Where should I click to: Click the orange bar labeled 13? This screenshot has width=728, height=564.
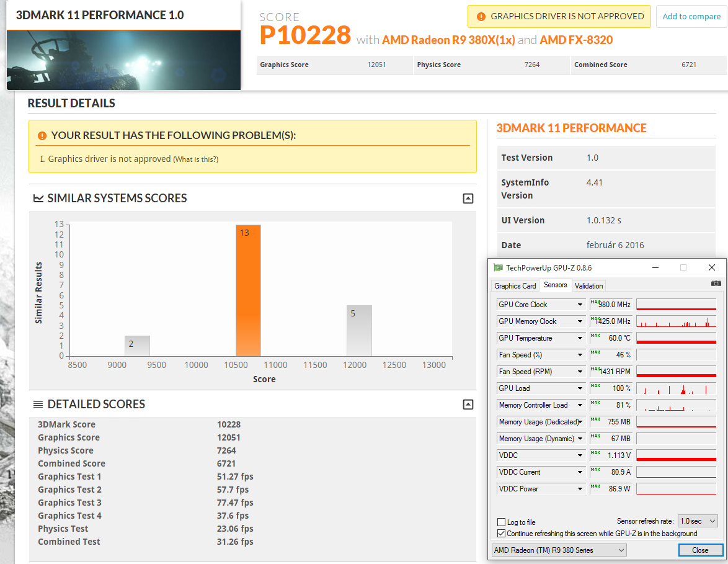(249, 290)
